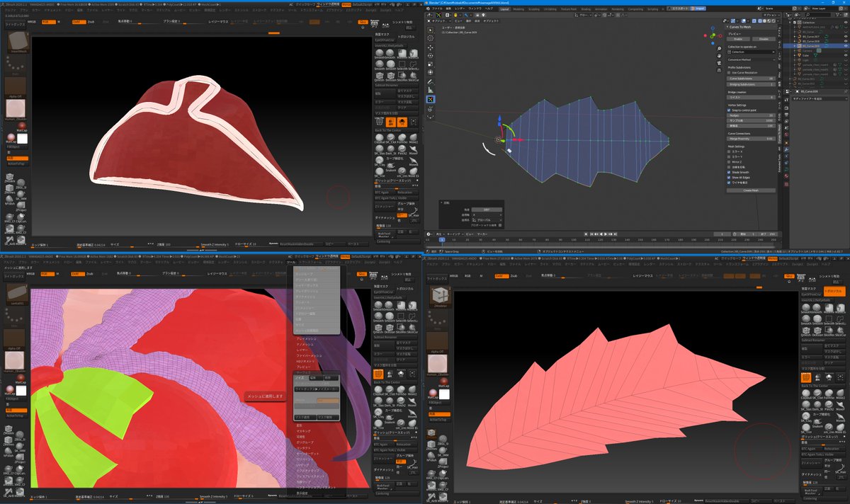Click Create Mesh button in Blender panel

[x=752, y=190]
